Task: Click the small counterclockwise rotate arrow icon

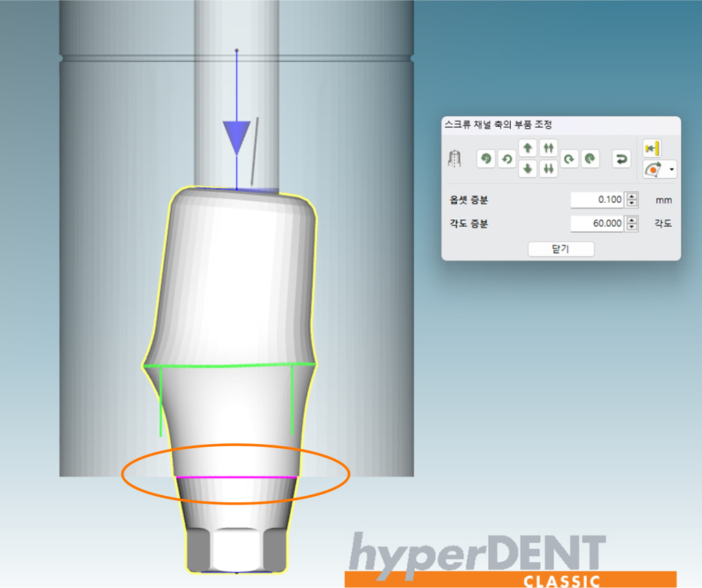Action: click(x=507, y=159)
